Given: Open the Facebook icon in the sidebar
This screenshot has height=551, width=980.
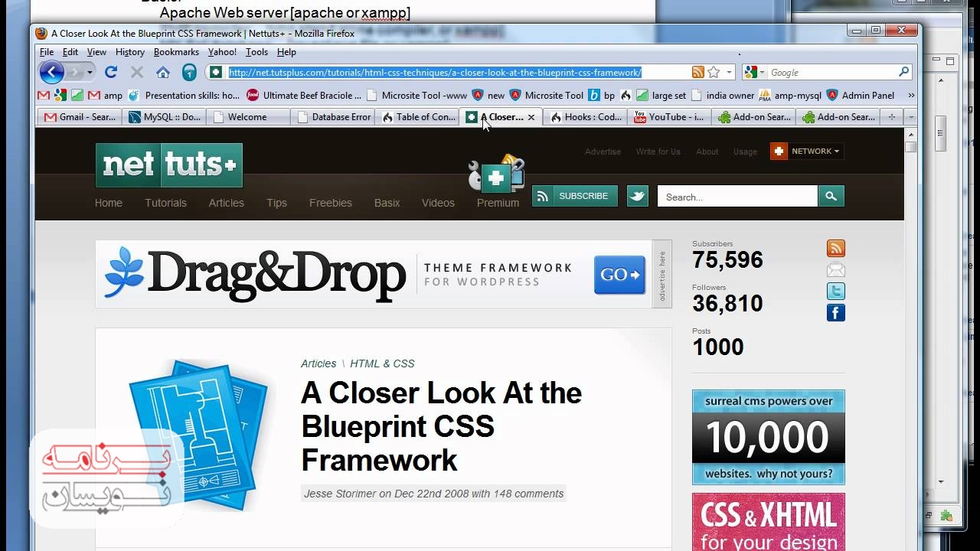Looking at the screenshot, I should click(835, 312).
